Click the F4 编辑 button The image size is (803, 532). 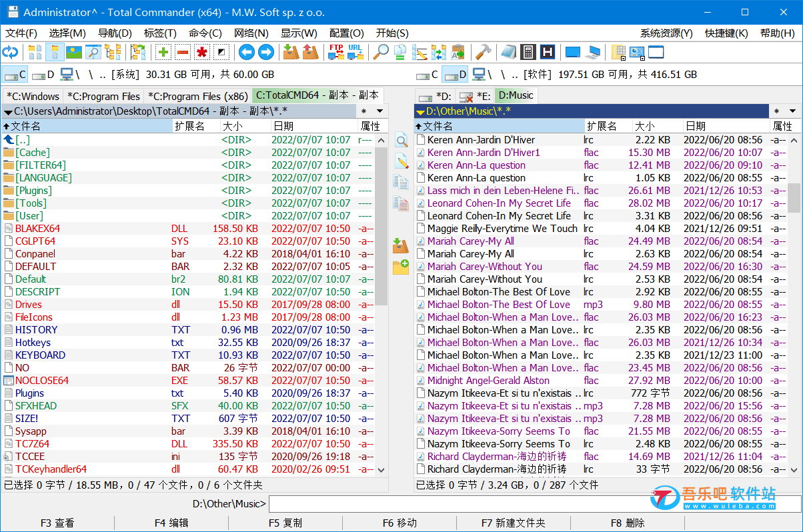pos(171,523)
